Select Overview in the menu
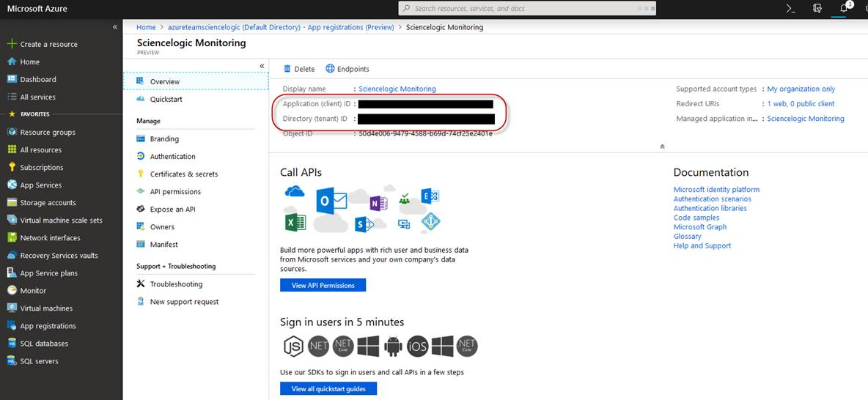The height and width of the screenshot is (400, 868). click(164, 81)
